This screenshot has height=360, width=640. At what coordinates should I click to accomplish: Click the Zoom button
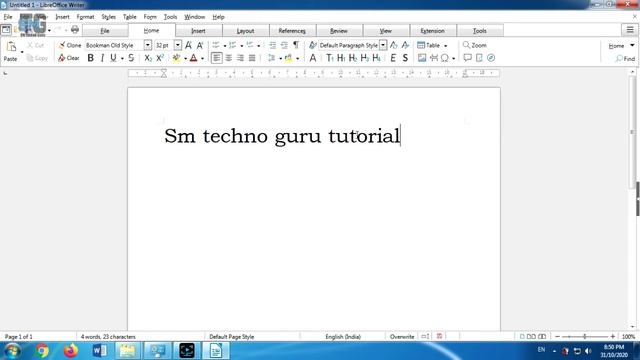coord(474,45)
